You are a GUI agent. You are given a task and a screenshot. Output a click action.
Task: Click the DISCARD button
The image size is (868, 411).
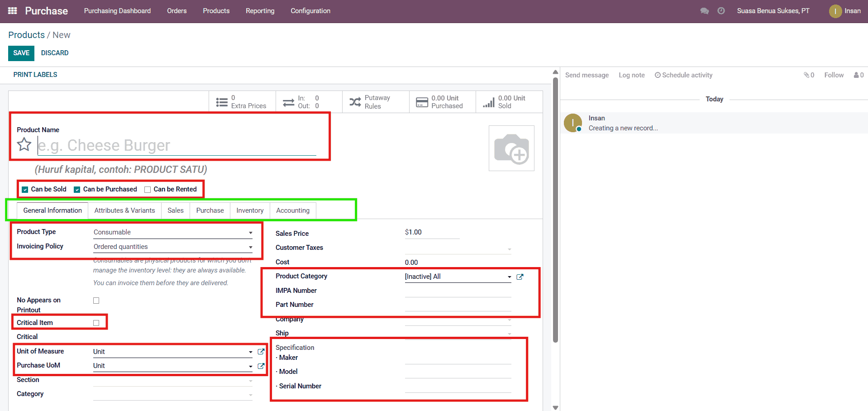55,53
